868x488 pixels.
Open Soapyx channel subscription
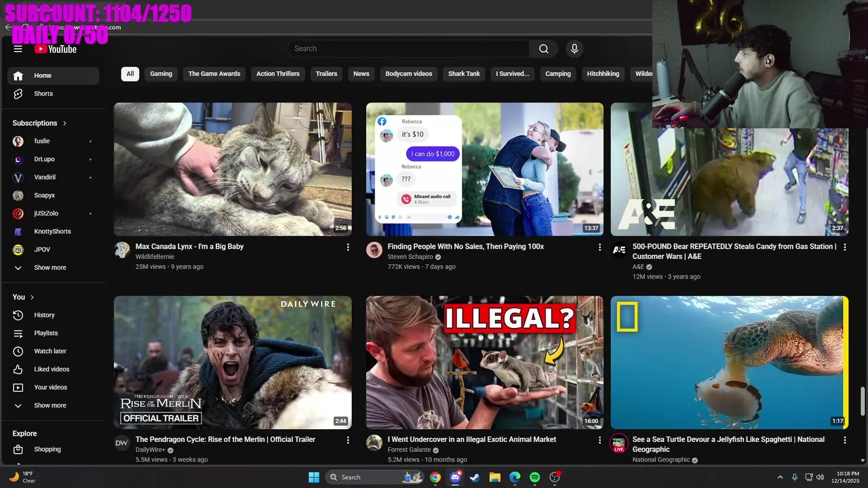(x=54, y=195)
